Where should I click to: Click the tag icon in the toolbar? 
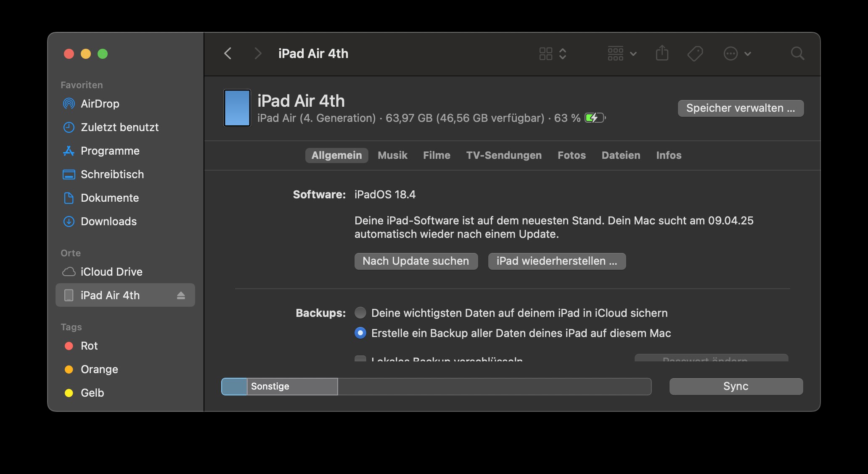click(x=695, y=54)
